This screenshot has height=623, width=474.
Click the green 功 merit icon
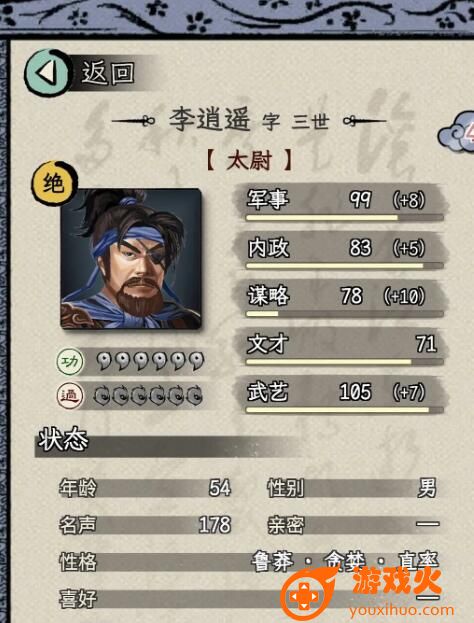click(x=70, y=362)
